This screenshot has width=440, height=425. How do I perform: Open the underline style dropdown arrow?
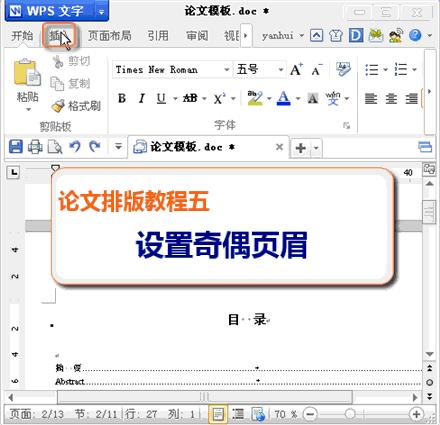(x=175, y=98)
